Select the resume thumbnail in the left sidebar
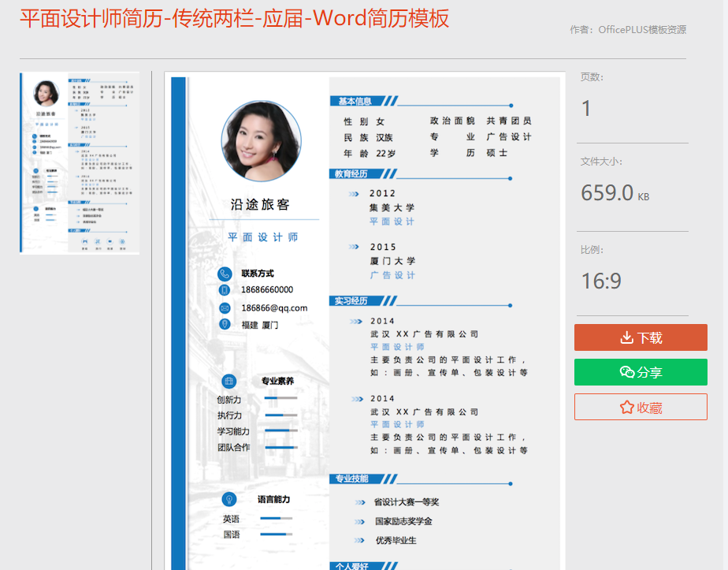Image resolution: width=728 pixels, height=570 pixels. click(x=79, y=162)
